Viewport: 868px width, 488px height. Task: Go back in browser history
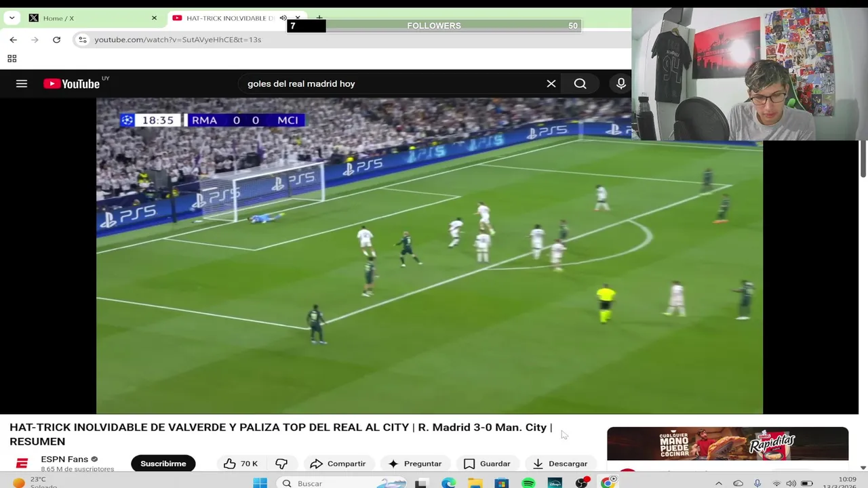(13, 39)
